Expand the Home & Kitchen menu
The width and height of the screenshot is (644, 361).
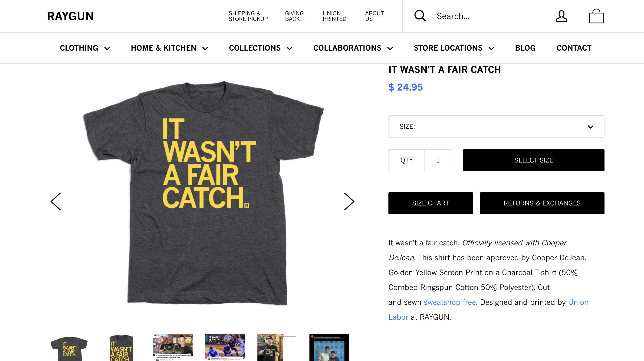coord(169,48)
